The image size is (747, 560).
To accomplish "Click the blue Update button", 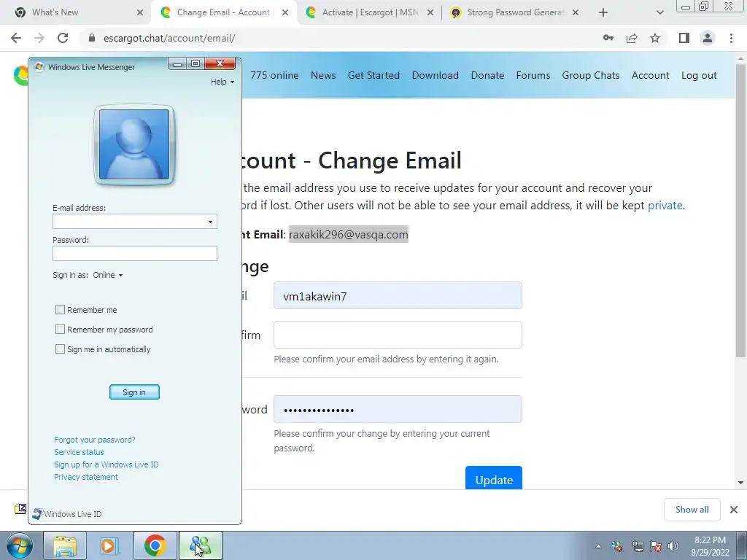I will (494, 478).
